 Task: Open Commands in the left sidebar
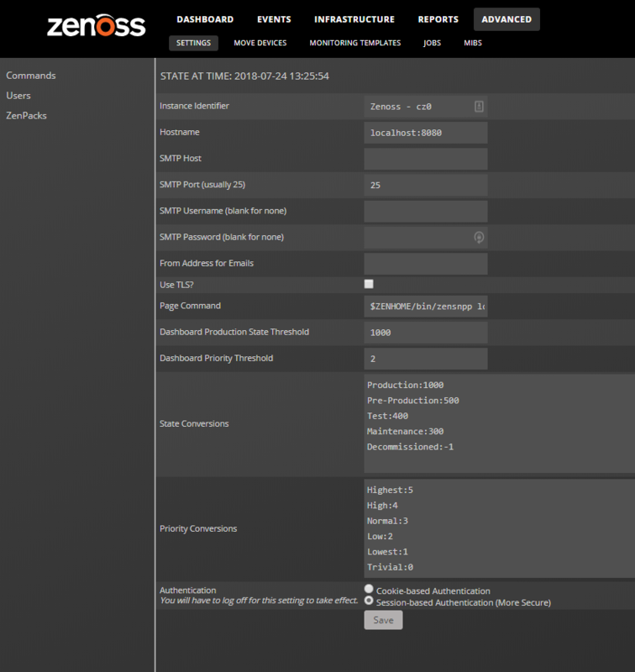[x=31, y=76]
